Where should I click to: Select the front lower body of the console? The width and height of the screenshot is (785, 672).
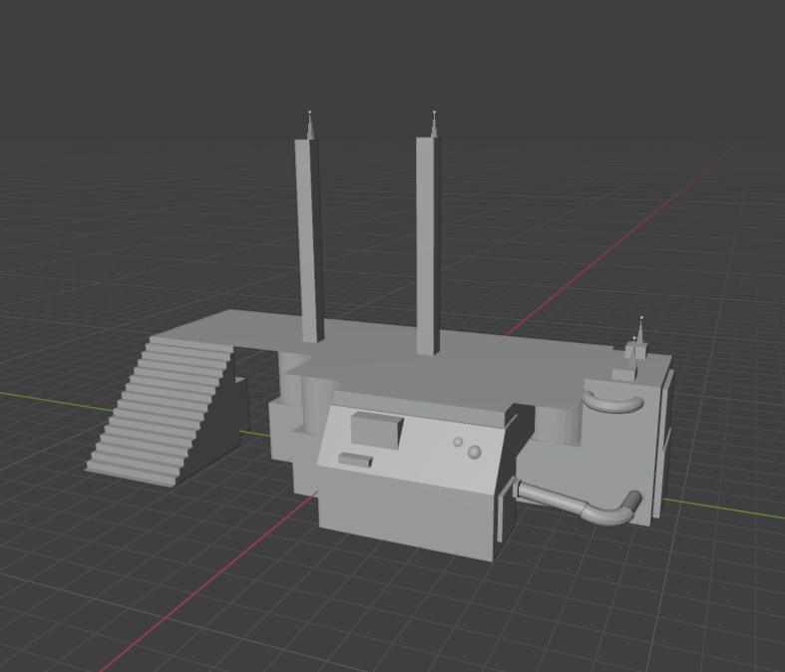pos(406,512)
